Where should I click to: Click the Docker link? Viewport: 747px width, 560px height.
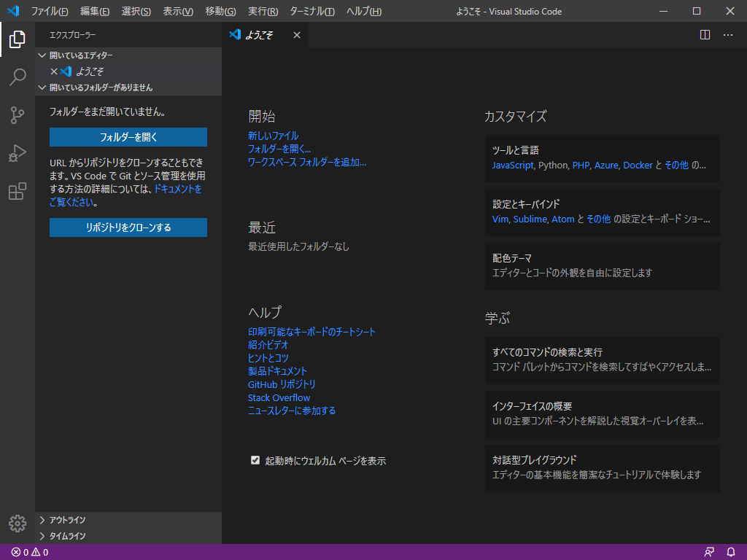[638, 166]
